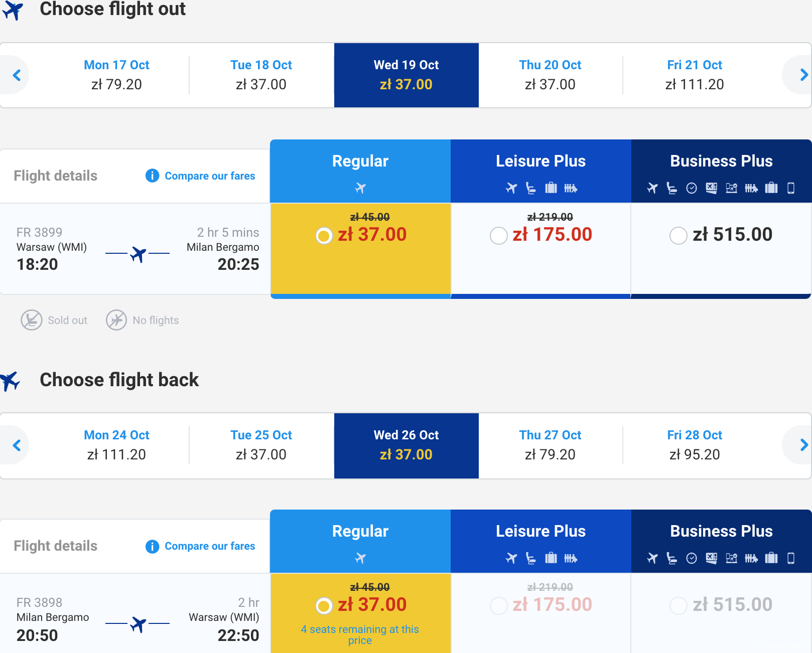Click the clock checkmark icon under outbound Business Plus
The height and width of the screenshot is (653, 812).
coord(692,188)
